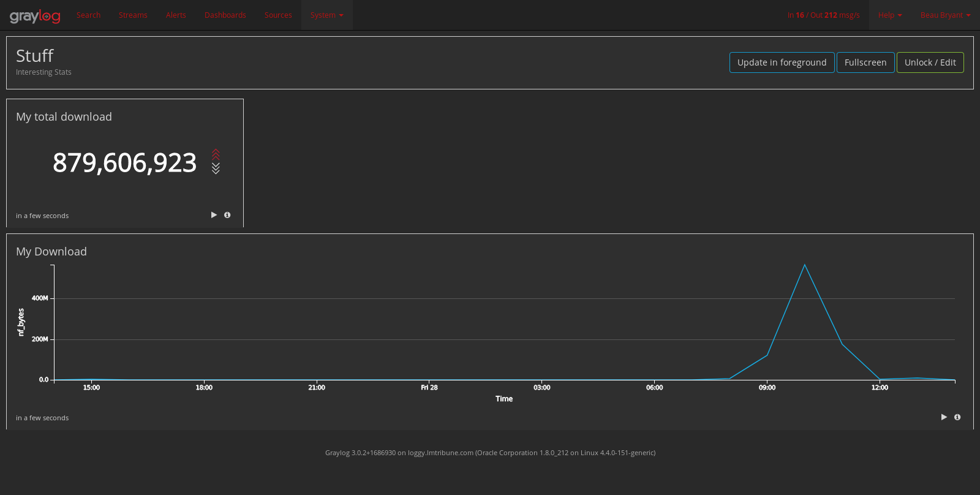
Task: Click the Time axis title
Action: [x=504, y=399]
